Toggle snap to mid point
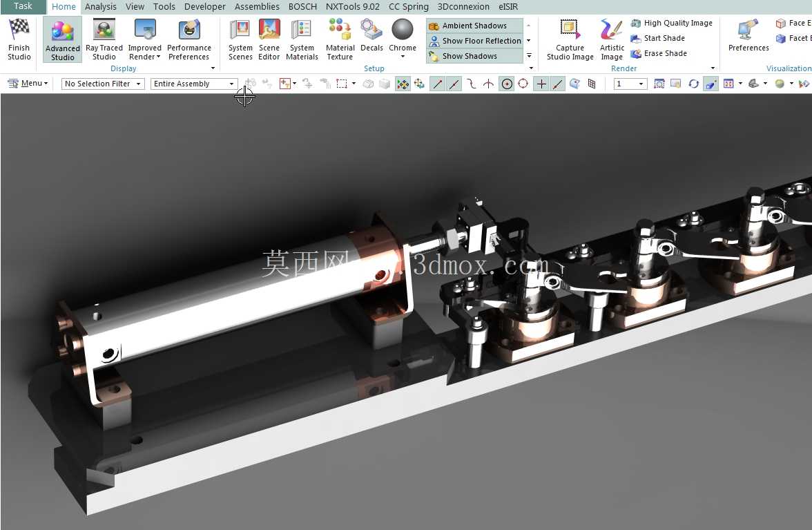Screen dimensions: 812x530 454,84
